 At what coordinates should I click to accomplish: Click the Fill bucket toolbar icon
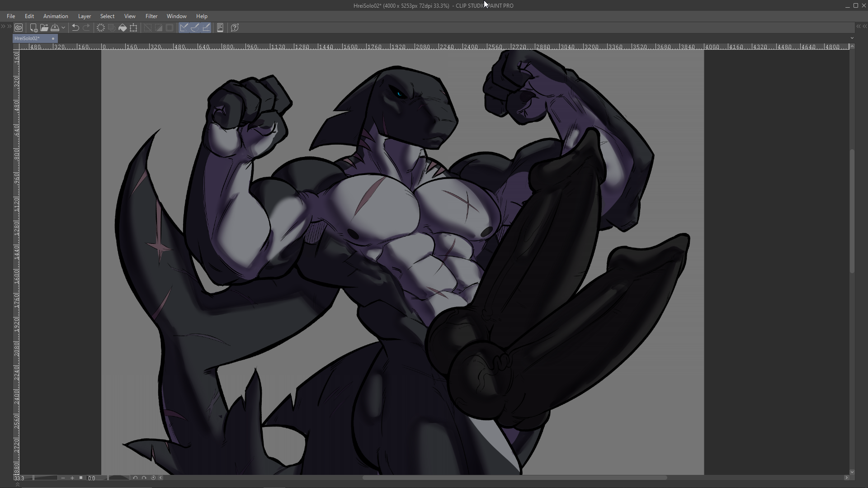123,28
